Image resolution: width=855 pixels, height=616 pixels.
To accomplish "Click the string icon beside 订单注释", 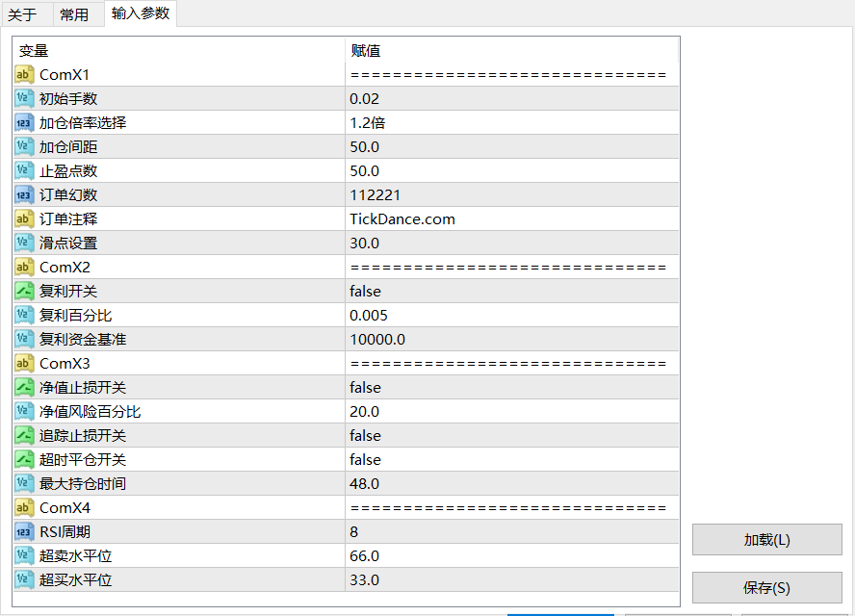I will [25, 219].
